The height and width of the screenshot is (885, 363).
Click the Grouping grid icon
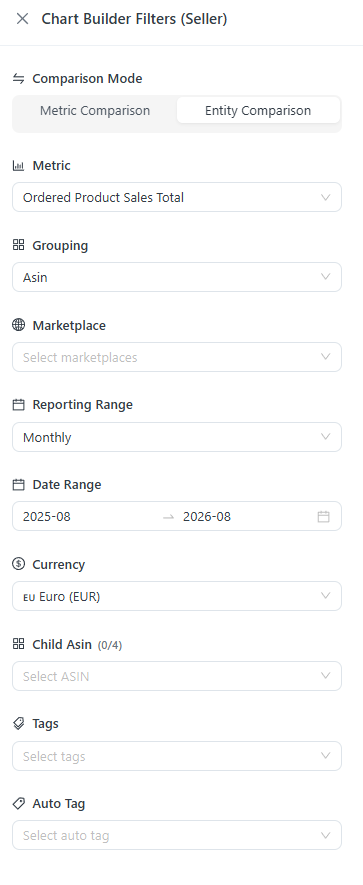coord(19,245)
